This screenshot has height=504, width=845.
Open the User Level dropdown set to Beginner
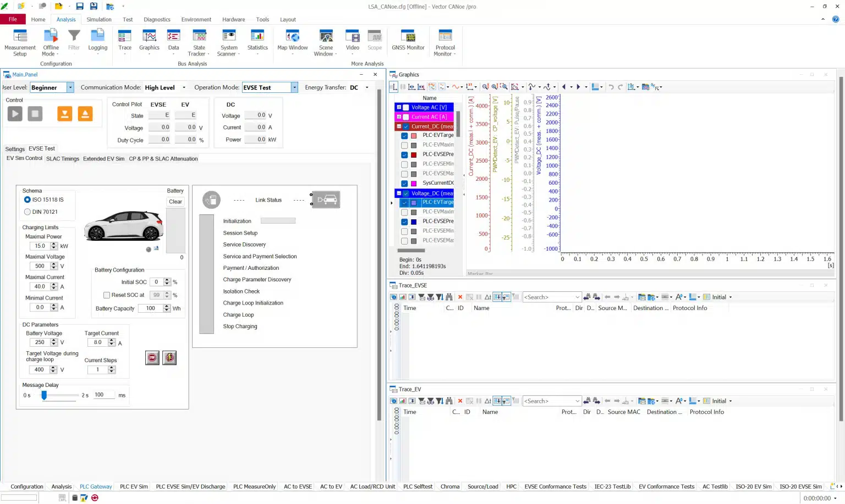[x=70, y=87]
